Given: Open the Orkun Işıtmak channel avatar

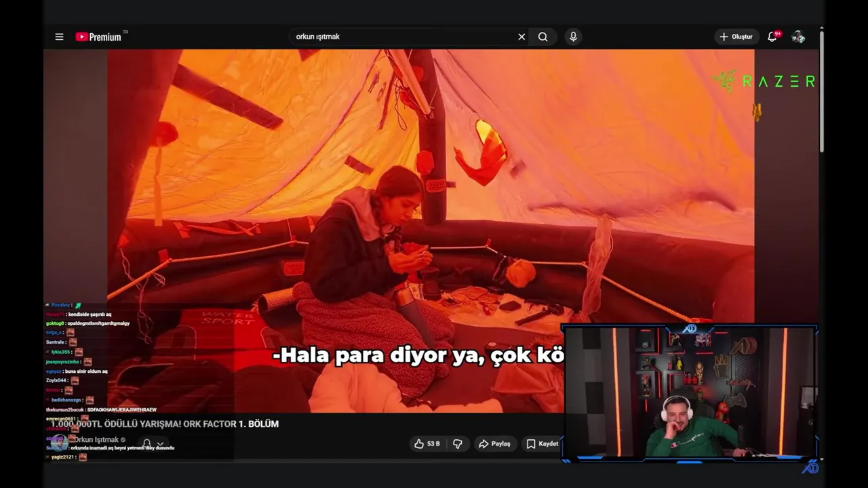Looking at the screenshot, I should pos(60,444).
